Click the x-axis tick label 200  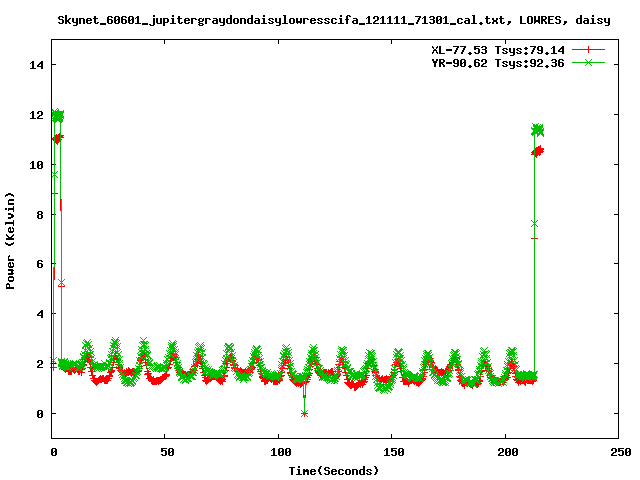(507, 452)
